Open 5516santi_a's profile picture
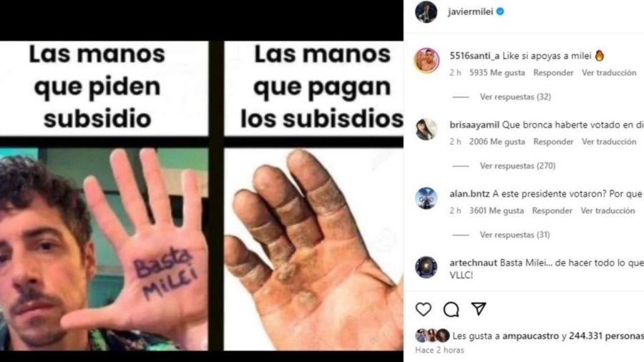644x362 pixels. click(426, 60)
